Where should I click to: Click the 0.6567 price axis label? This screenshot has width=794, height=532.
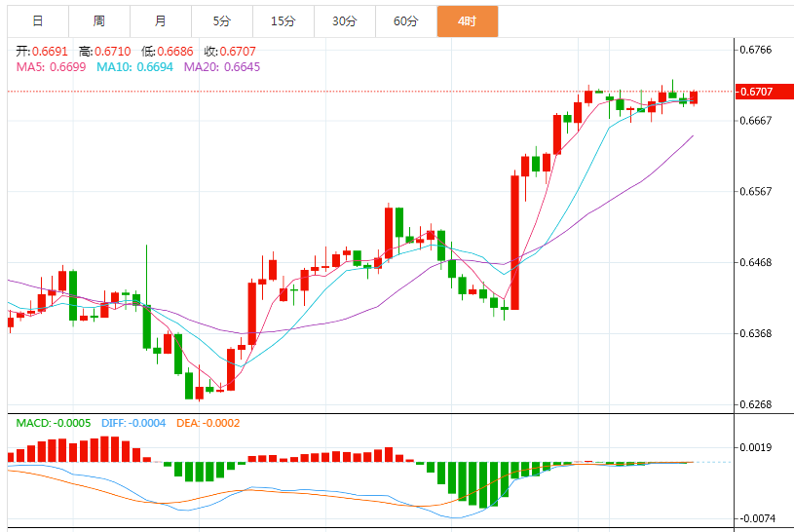(x=755, y=192)
